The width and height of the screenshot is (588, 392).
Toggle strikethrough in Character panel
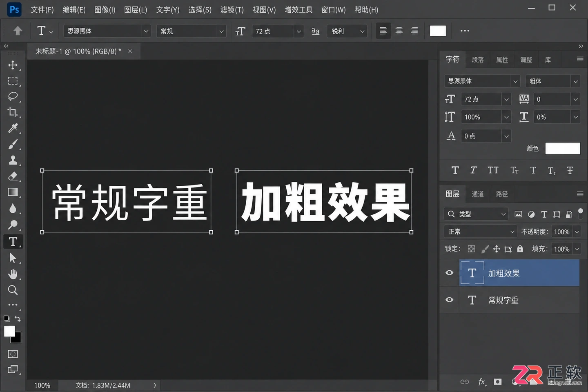[x=570, y=170]
